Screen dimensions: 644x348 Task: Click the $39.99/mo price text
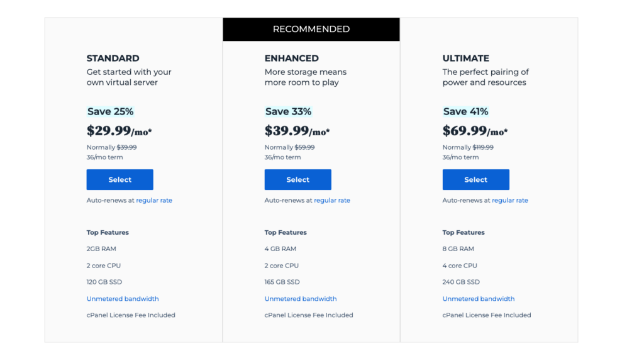pos(297,131)
